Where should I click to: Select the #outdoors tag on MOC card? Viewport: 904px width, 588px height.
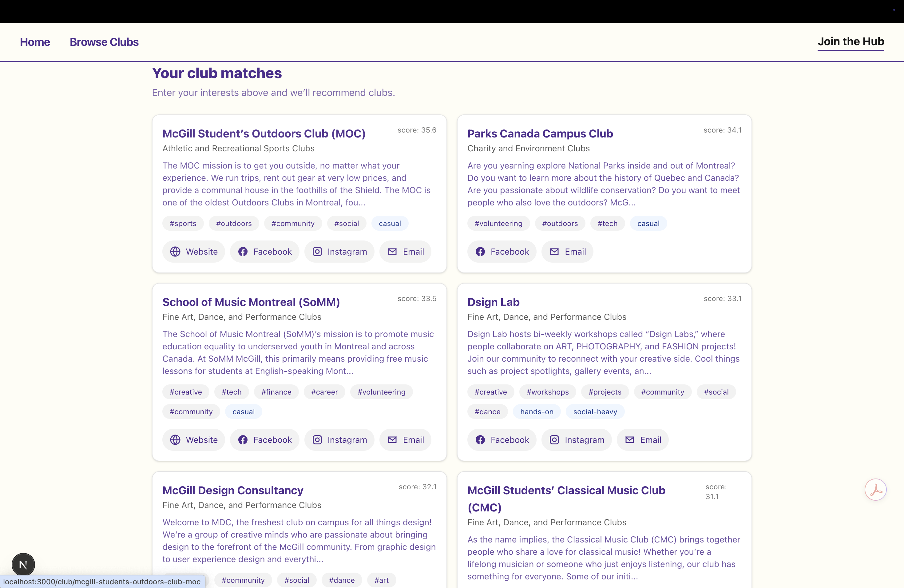point(234,223)
